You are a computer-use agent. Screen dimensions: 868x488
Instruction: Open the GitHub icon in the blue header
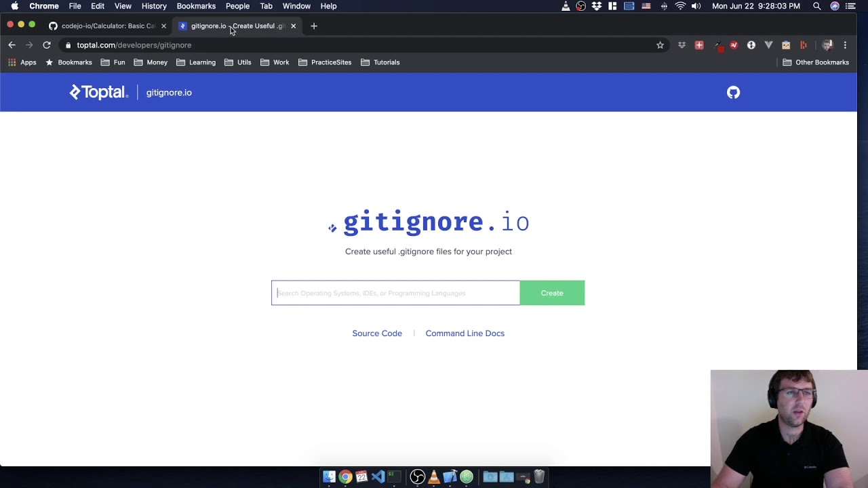point(733,92)
